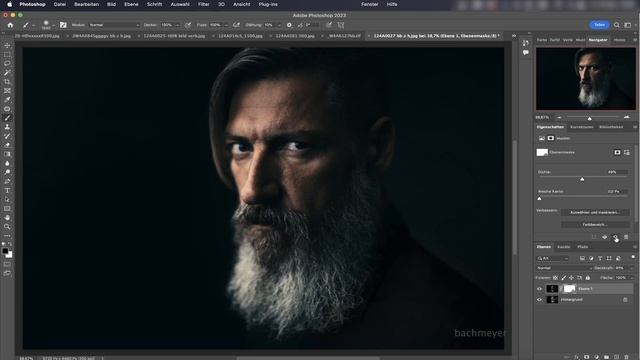
Task: Open the comments panel icon
Action: click(x=526, y=53)
